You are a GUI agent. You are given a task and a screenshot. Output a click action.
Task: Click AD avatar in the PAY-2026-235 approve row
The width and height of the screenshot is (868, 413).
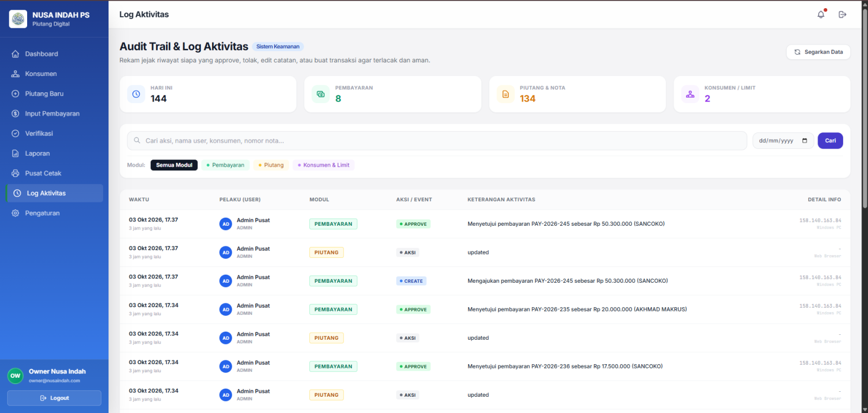tap(226, 309)
